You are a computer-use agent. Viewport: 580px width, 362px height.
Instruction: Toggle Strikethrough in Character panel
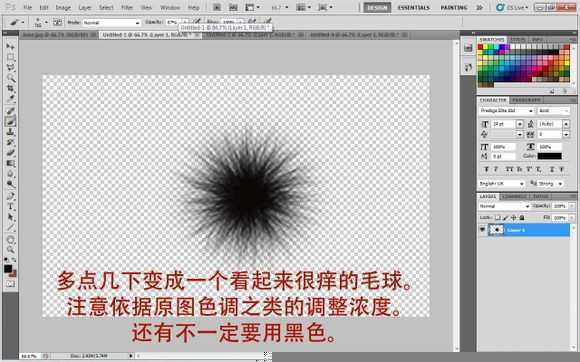(x=562, y=169)
